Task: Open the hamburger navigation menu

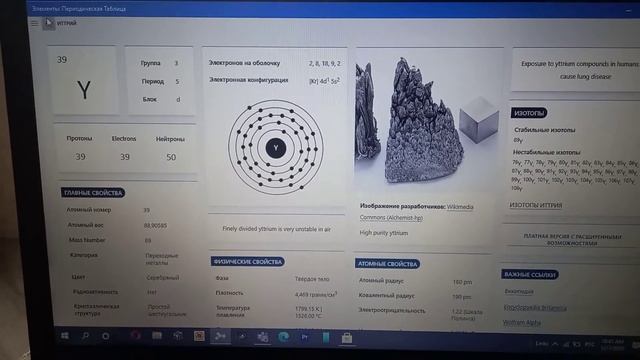Action: (x=35, y=23)
